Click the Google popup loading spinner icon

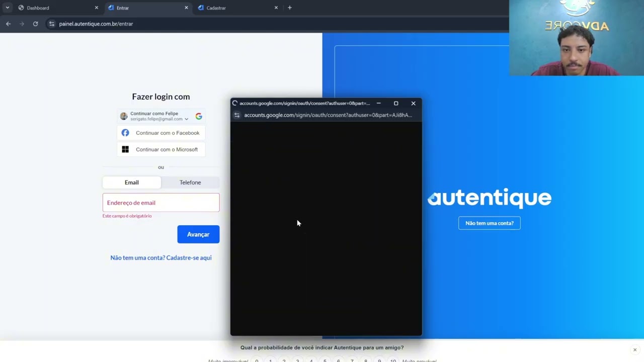(x=235, y=103)
